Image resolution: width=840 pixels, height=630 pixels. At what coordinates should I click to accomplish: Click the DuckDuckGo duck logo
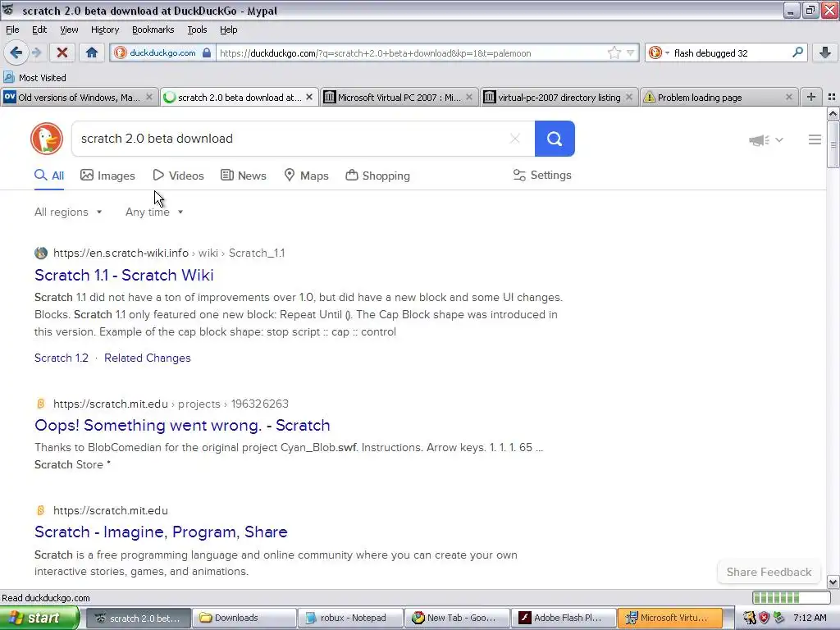[47, 139]
